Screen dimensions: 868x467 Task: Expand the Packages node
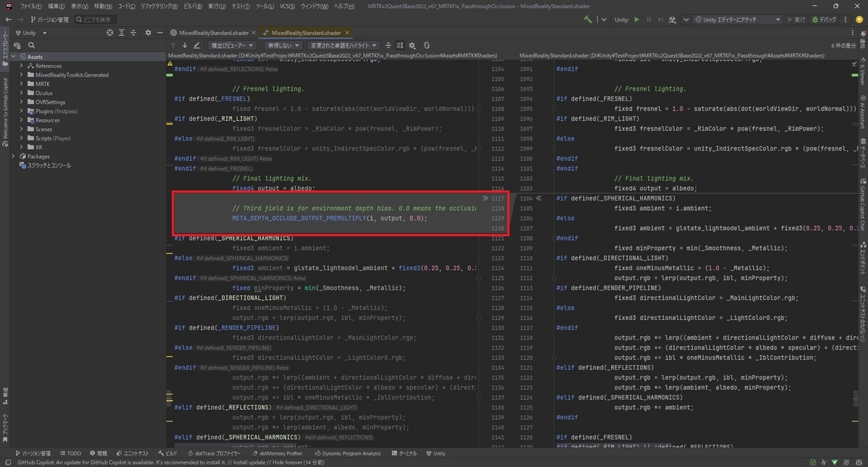coord(13,156)
